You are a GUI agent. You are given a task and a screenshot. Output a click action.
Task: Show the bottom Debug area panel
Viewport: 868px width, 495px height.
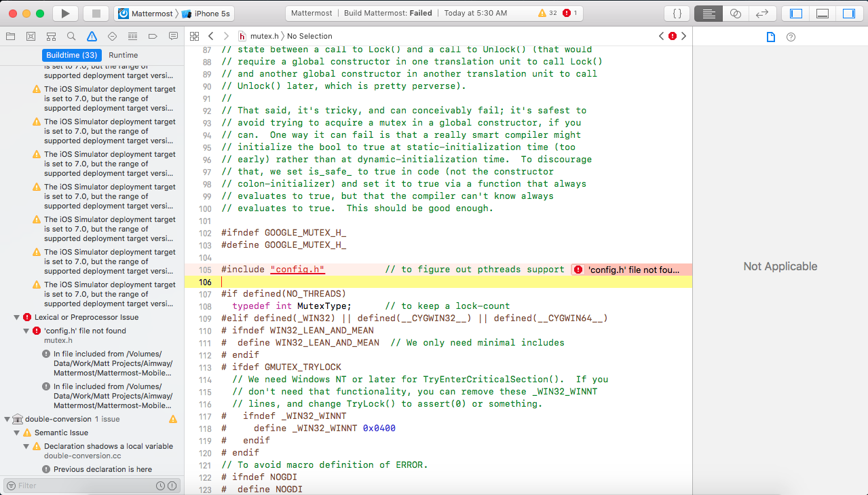[x=822, y=12]
